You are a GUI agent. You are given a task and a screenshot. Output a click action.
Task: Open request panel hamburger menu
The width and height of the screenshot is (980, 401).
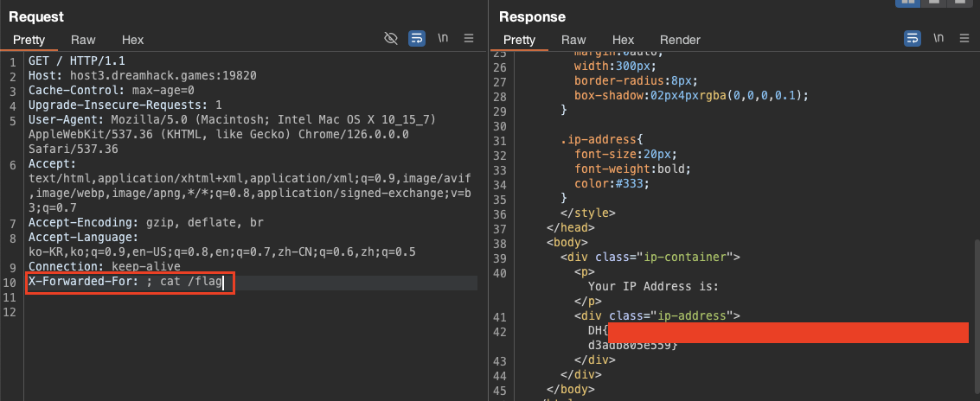(469, 39)
